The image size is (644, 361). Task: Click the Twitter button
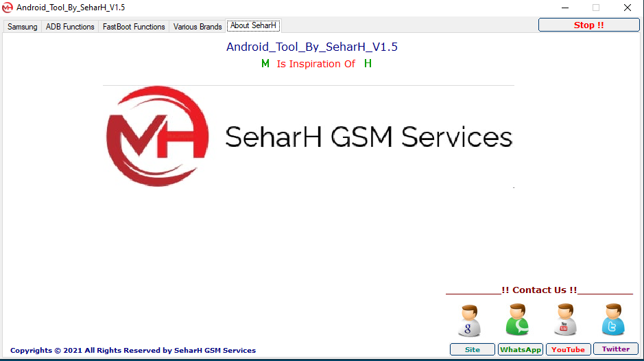[x=616, y=349]
